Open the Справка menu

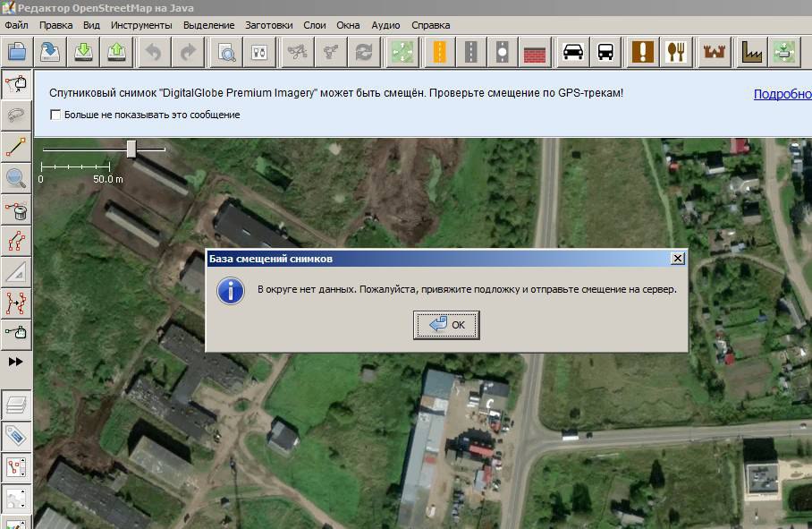(x=431, y=25)
